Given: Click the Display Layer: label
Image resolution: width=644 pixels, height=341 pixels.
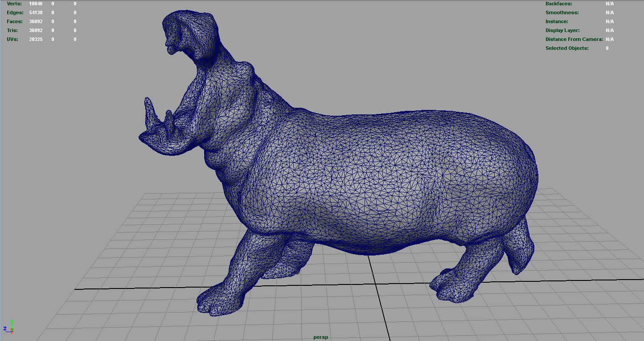Looking at the screenshot, I should tap(562, 30).
